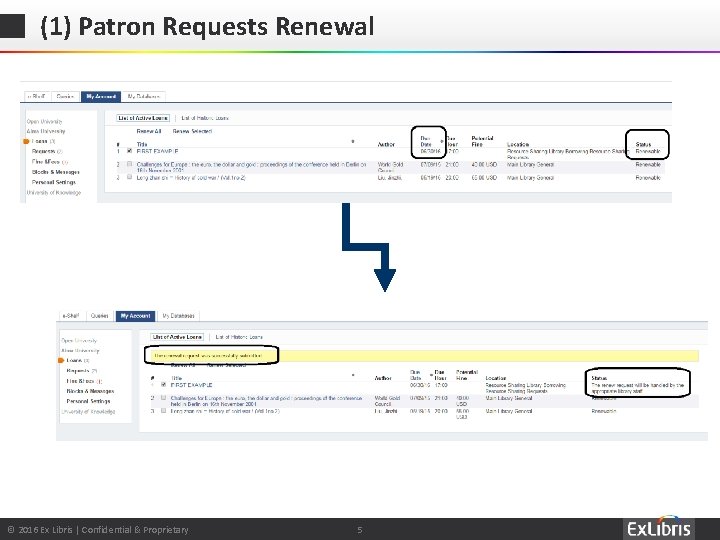Select Open University in bottom screenshot sidebar

click(79, 341)
